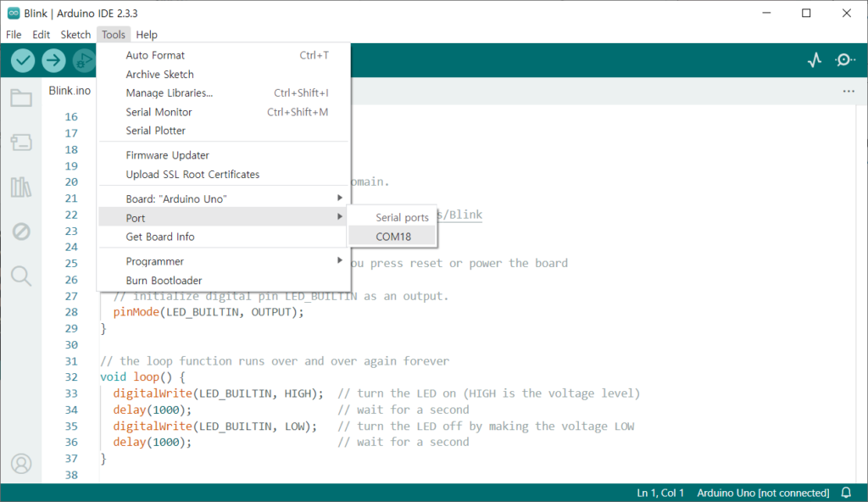Select Get Board Info menu entry
Image resolution: width=868 pixels, height=502 pixels.
224,237
